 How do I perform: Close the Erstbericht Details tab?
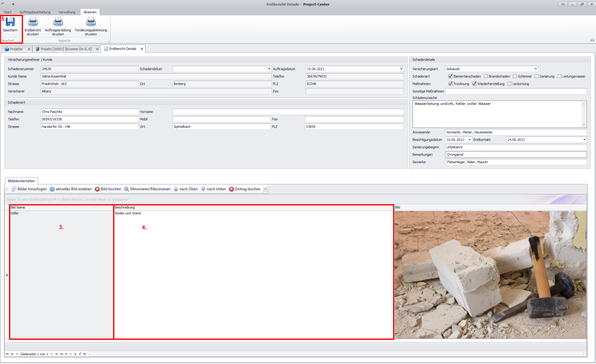(142, 49)
